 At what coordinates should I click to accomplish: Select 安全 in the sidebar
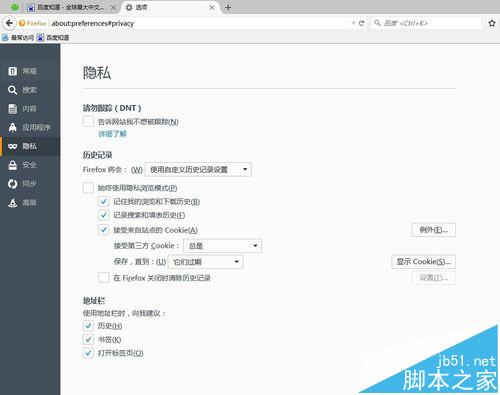pyautogui.click(x=30, y=165)
